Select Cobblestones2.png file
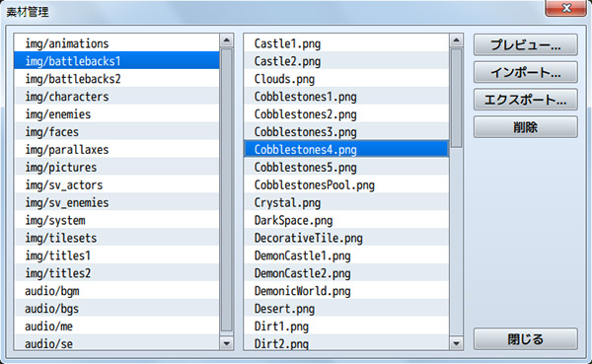Screen dimensions: 592x364 click(x=346, y=114)
